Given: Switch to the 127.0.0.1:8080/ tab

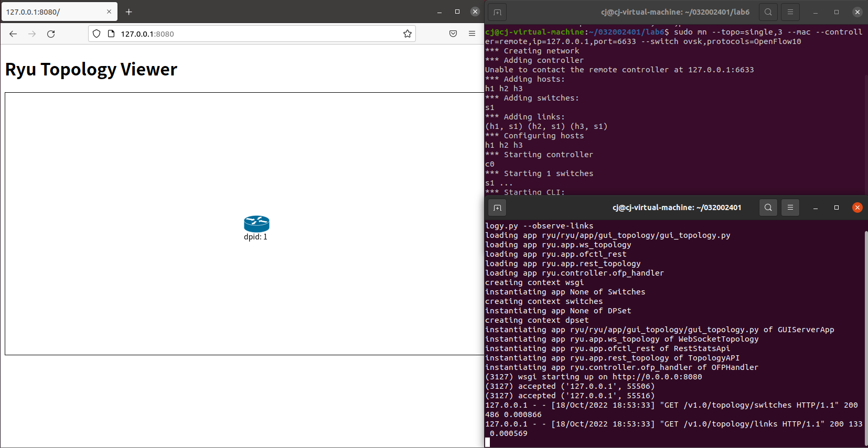Looking at the screenshot, I should (59, 12).
